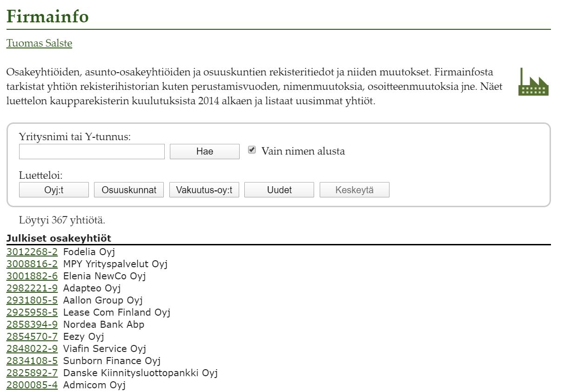This screenshot has width=564, height=392.
Task: Open Adapteo Oyj's ID link 2982221-9
Action: tap(32, 288)
